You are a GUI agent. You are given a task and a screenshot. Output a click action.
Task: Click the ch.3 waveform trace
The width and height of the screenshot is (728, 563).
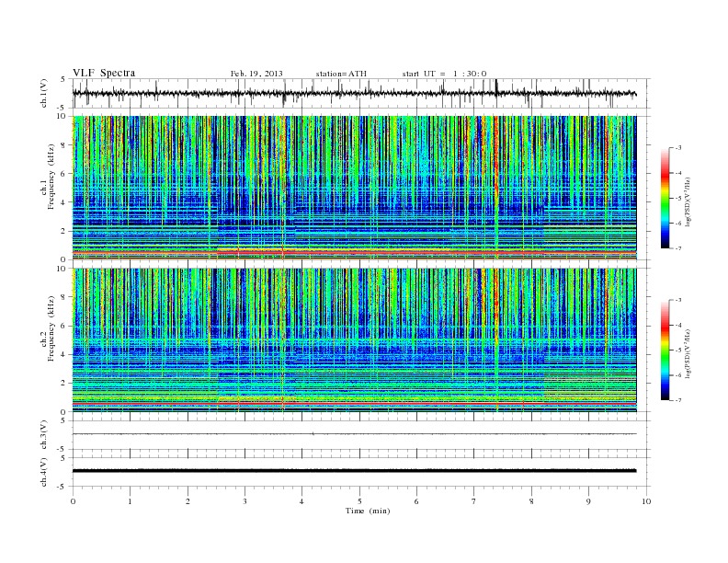coord(354,434)
